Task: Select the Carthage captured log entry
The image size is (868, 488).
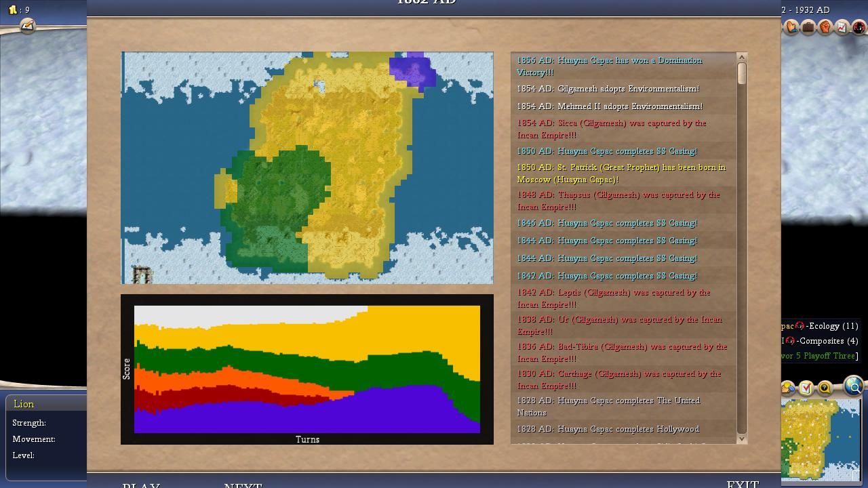Action: [x=623, y=380]
